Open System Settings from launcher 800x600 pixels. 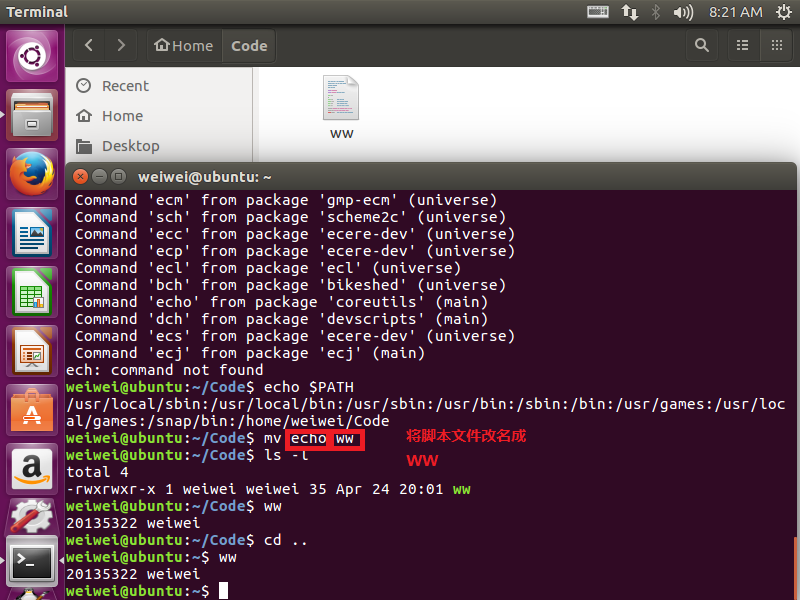(x=32, y=516)
